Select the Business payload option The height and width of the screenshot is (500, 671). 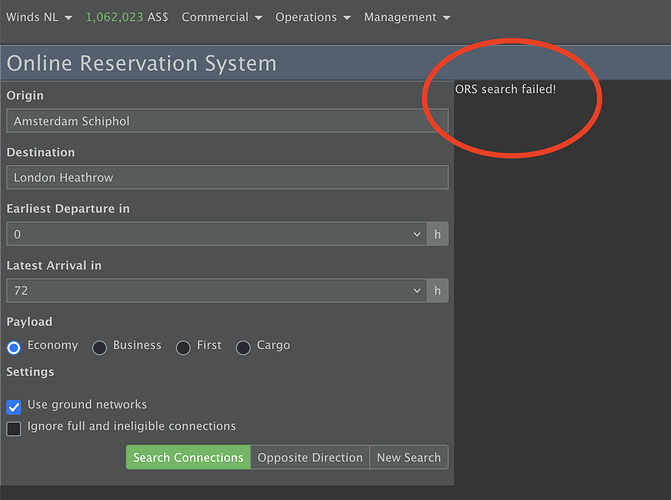point(100,347)
